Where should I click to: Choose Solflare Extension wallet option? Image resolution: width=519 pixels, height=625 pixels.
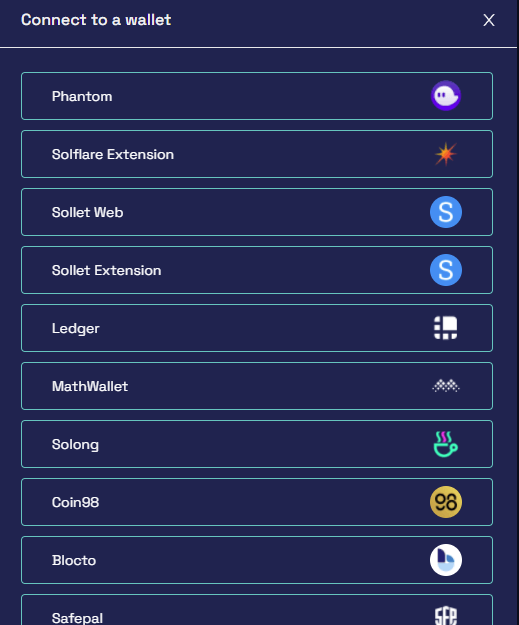(x=257, y=154)
